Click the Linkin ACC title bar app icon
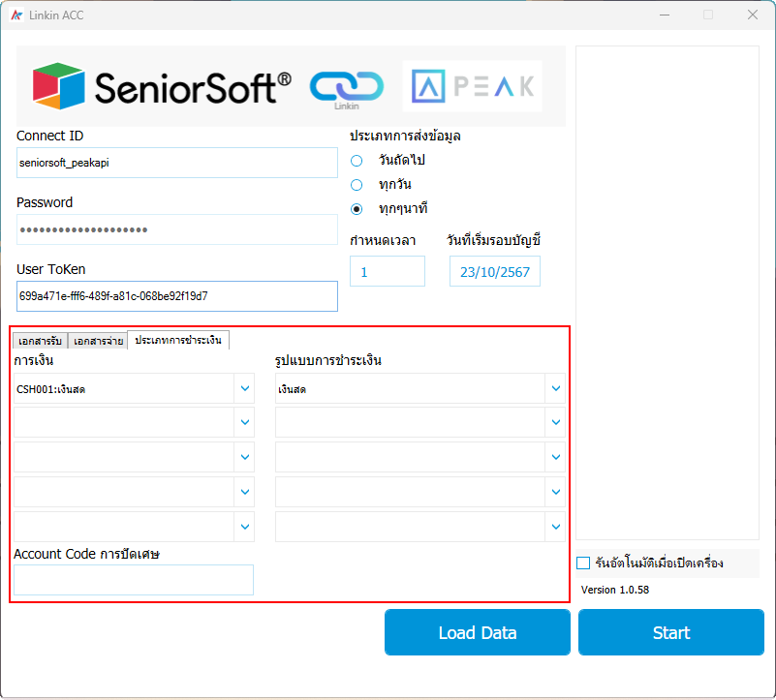Image resolution: width=776 pixels, height=700 pixels. [16, 15]
